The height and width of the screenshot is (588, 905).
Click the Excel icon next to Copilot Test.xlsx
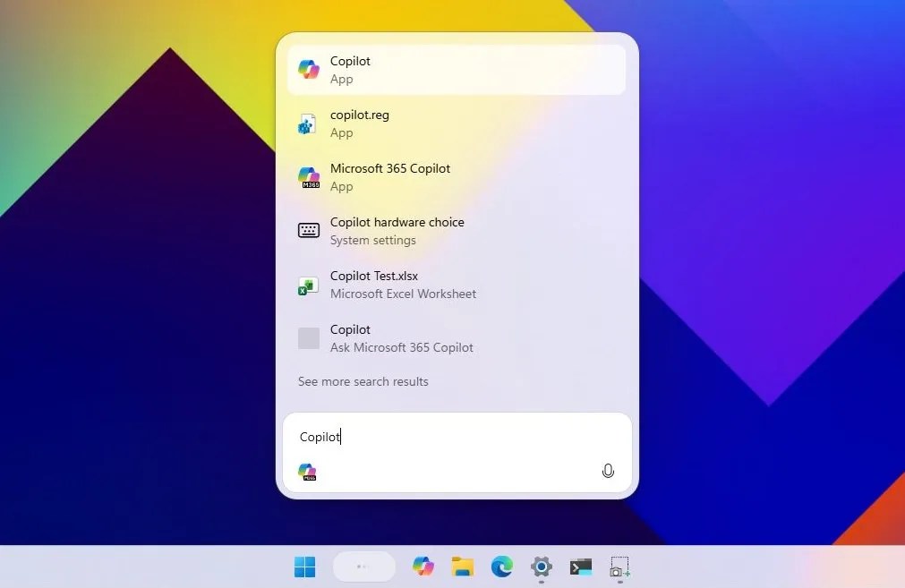309,284
